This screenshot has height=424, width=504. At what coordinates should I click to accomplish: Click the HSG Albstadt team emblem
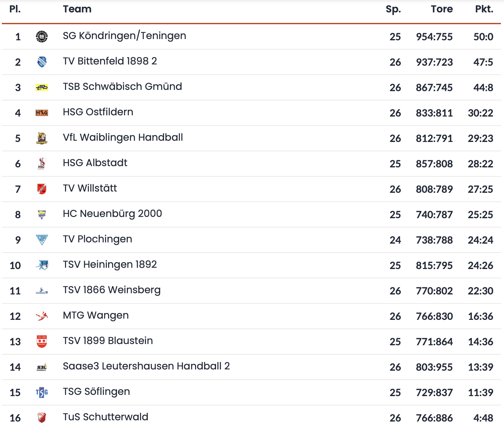pos(42,164)
